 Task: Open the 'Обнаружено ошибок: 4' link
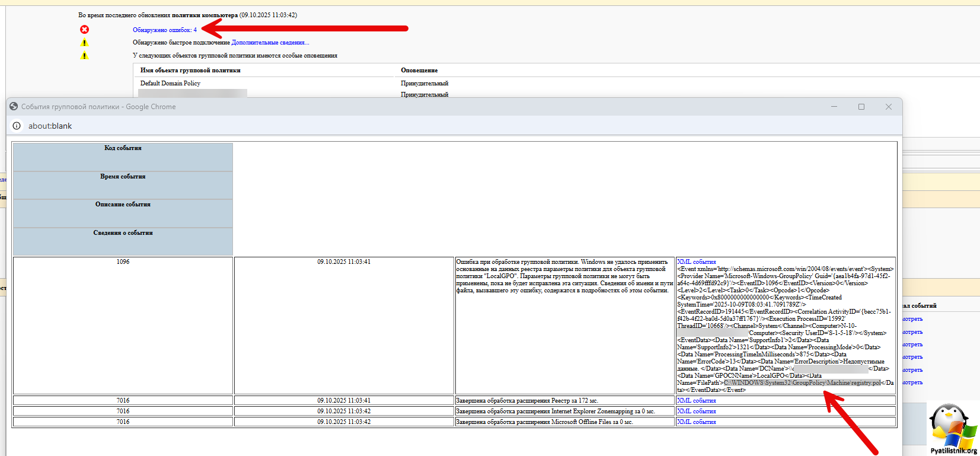coord(165,30)
